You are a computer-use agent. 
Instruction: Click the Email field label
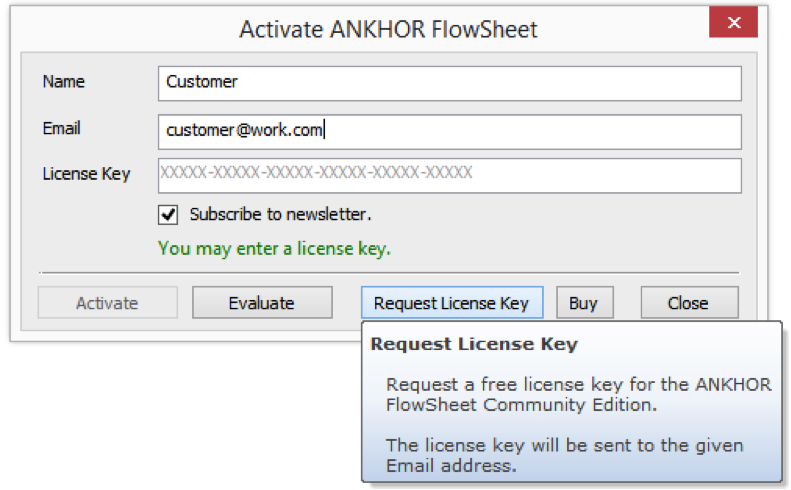point(62,129)
